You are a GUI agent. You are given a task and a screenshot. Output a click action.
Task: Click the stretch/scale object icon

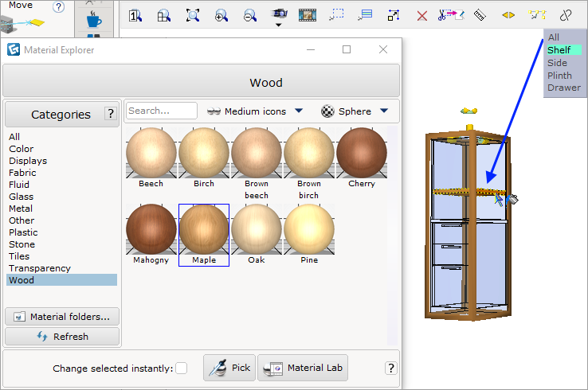pos(394,15)
